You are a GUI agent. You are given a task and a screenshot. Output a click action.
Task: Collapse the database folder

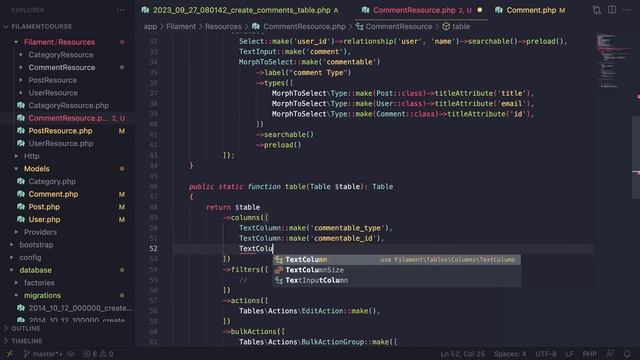11,270
